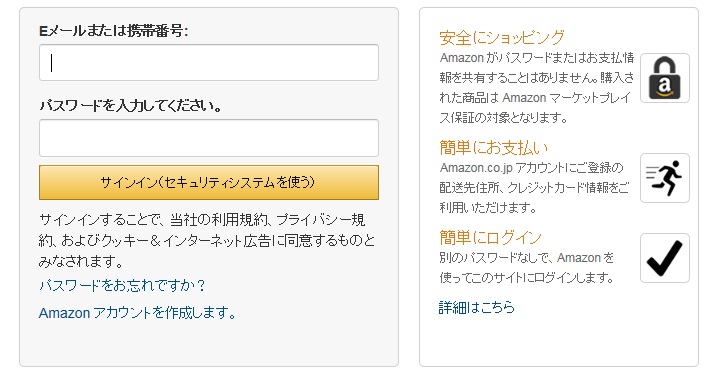Click empty space below the account creation link

click(209, 344)
